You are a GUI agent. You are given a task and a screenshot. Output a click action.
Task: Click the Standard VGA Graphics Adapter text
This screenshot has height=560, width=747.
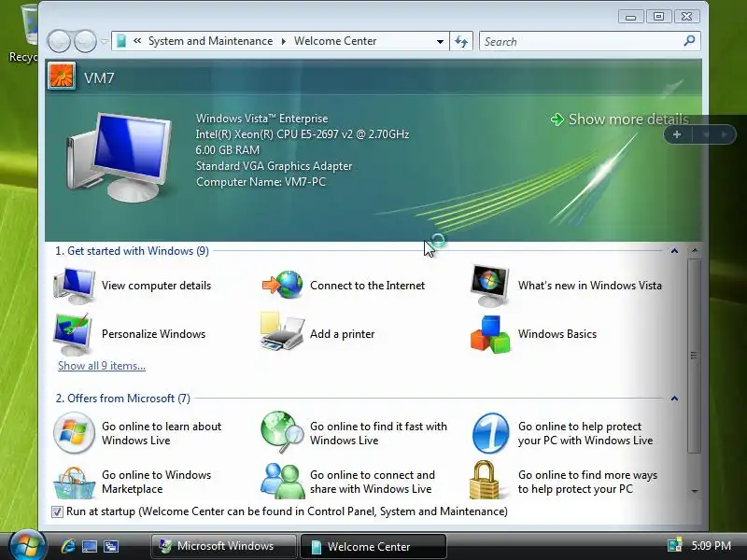(x=274, y=166)
